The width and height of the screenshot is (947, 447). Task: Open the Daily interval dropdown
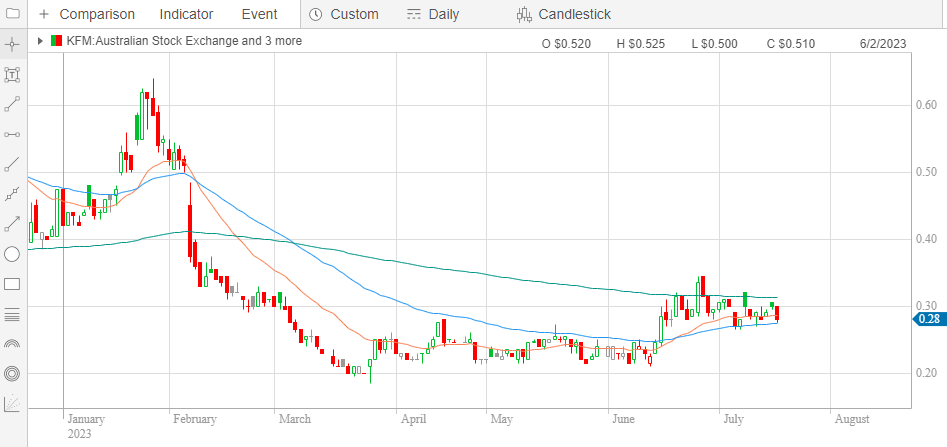coord(444,14)
